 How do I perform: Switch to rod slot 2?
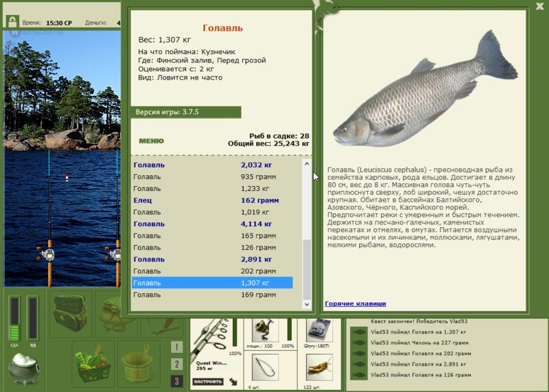pyautogui.click(x=177, y=364)
